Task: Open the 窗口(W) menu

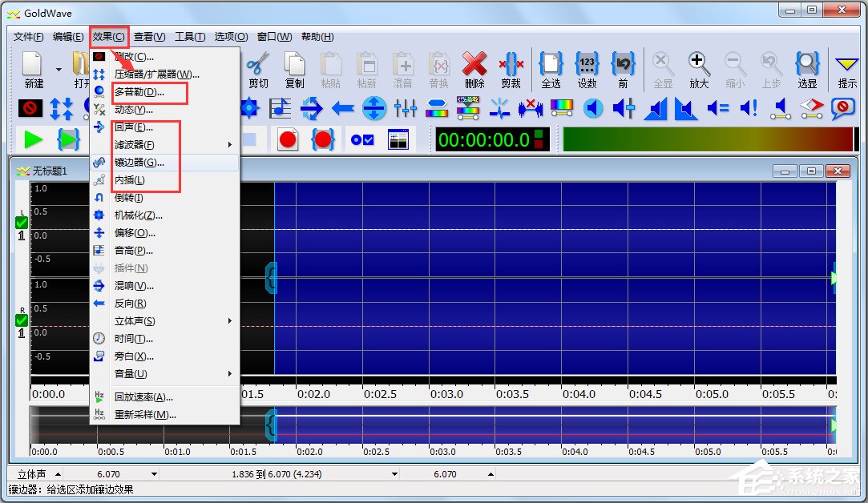Action: pyautogui.click(x=275, y=37)
